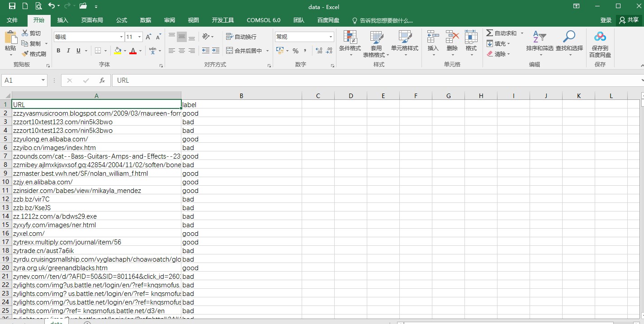Toggle Underline formatting

pos(78,51)
